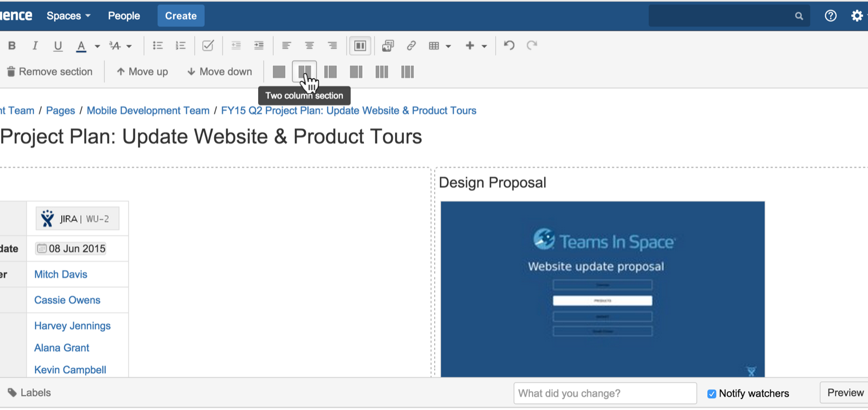
Task: Undo the last editing change
Action: [x=509, y=45]
